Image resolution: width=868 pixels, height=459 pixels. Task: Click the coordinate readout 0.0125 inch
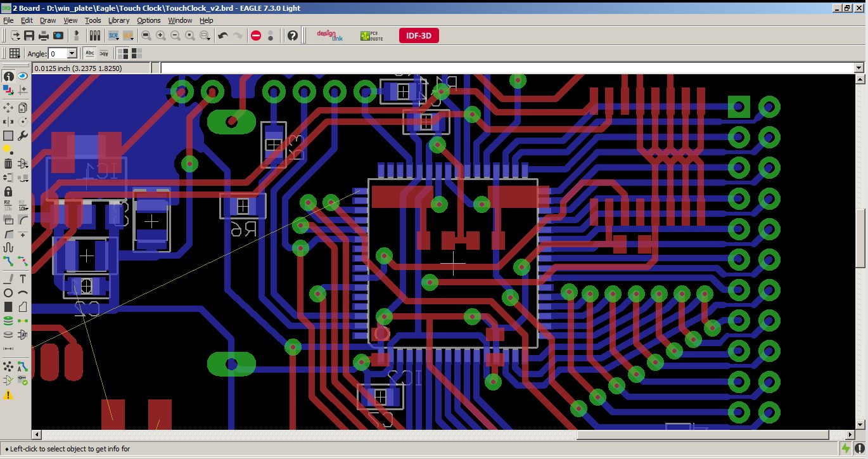coord(77,68)
